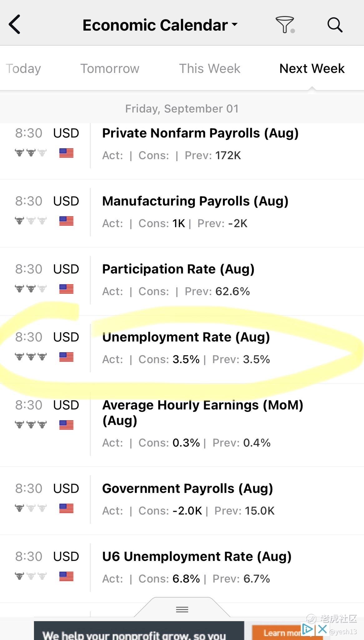Tap the back arrow icon
This screenshot has width=364, height=640.
[14, 24]
